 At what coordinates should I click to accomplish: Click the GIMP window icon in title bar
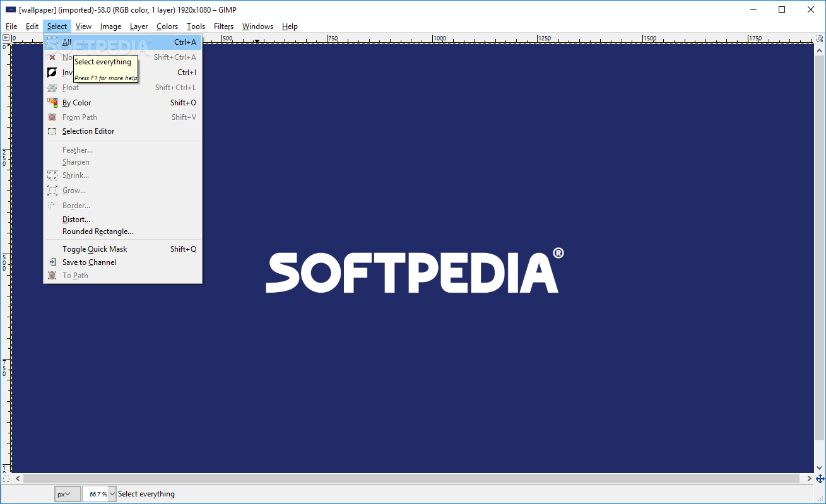coord(10,9)
